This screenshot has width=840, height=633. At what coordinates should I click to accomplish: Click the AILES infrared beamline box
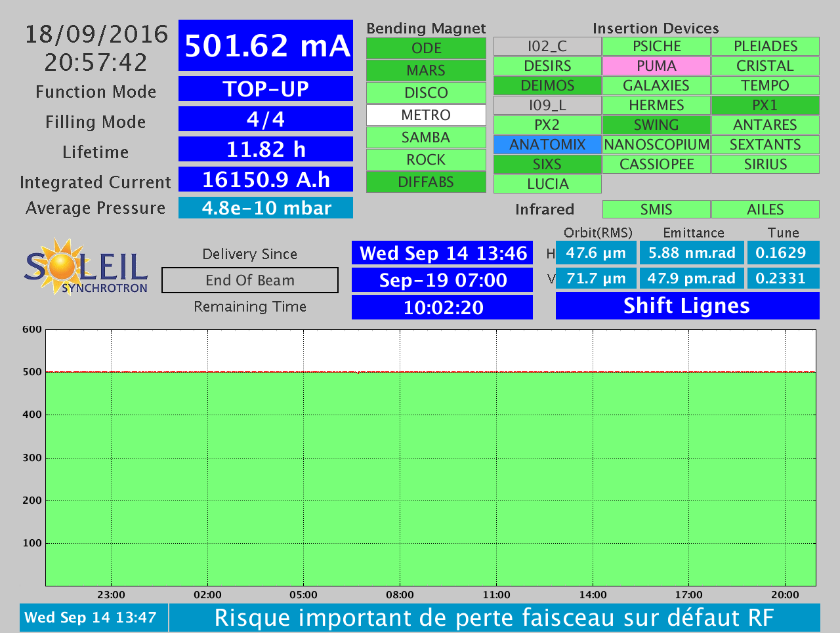(x=765, y=209)
